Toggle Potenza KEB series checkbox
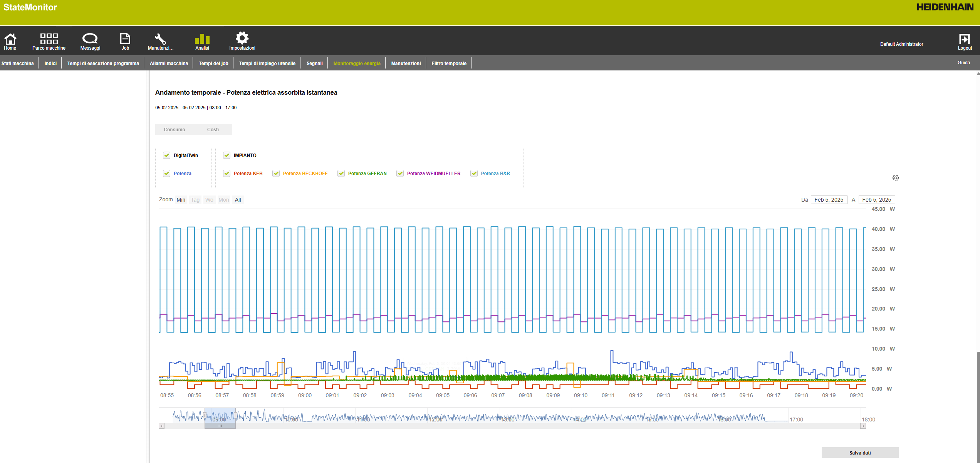Screen dimensions: 980x463 pyautogui.click(x=227, y=174)
